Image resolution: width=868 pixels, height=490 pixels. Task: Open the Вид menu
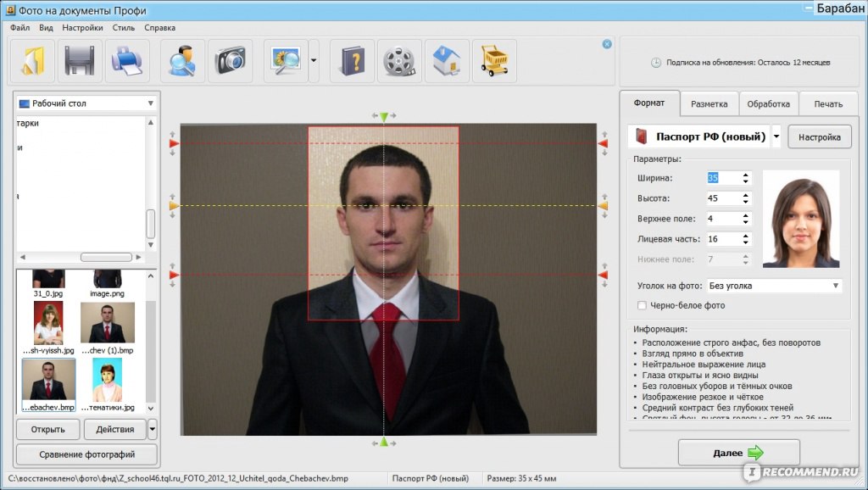coord(46,28)
